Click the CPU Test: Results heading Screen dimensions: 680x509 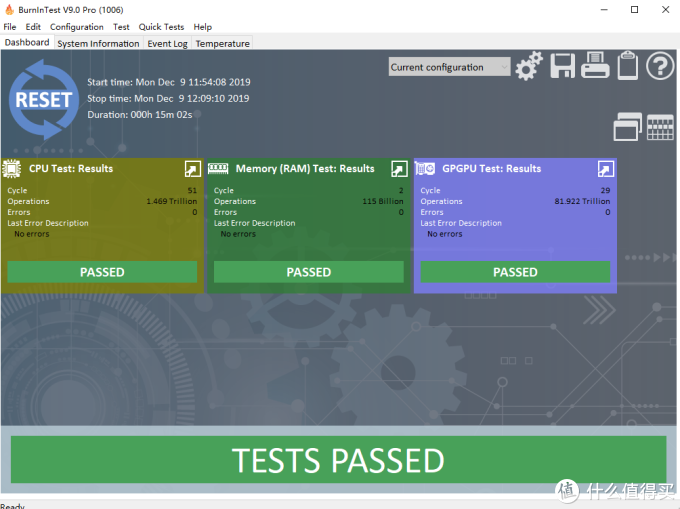(71, 169)
